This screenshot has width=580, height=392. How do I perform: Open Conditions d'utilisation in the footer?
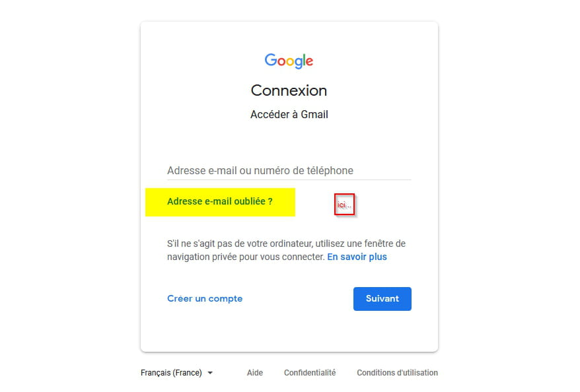(x=397, y=373)
